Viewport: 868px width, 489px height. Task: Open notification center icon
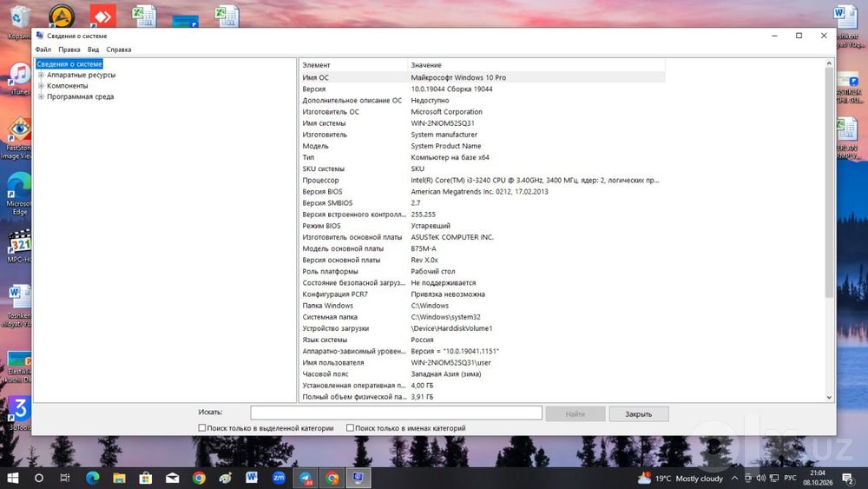point(847,478)
